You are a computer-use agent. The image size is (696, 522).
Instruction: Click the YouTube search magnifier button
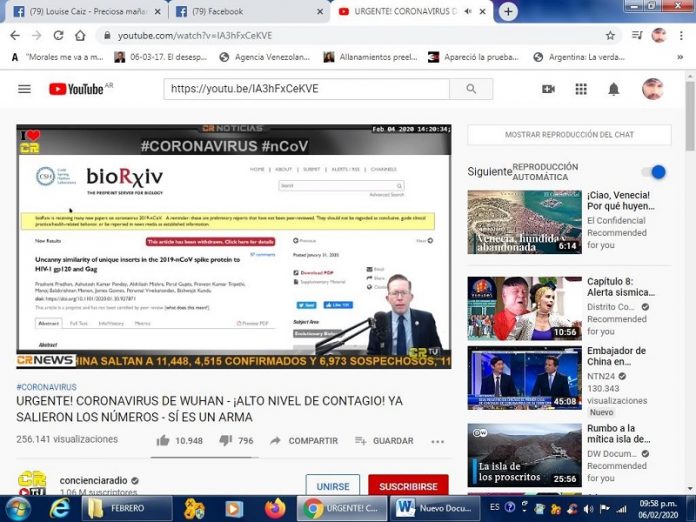click(x=471, y=89)
